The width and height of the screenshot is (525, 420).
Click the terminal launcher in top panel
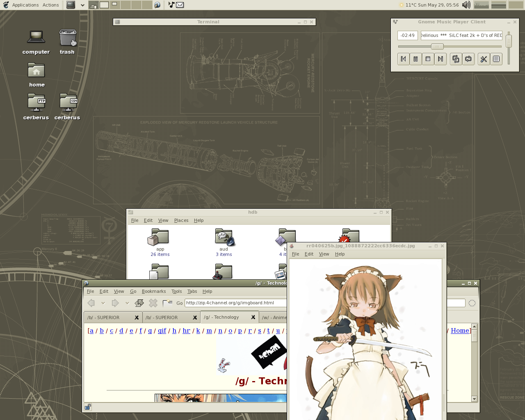click(71, 5)
